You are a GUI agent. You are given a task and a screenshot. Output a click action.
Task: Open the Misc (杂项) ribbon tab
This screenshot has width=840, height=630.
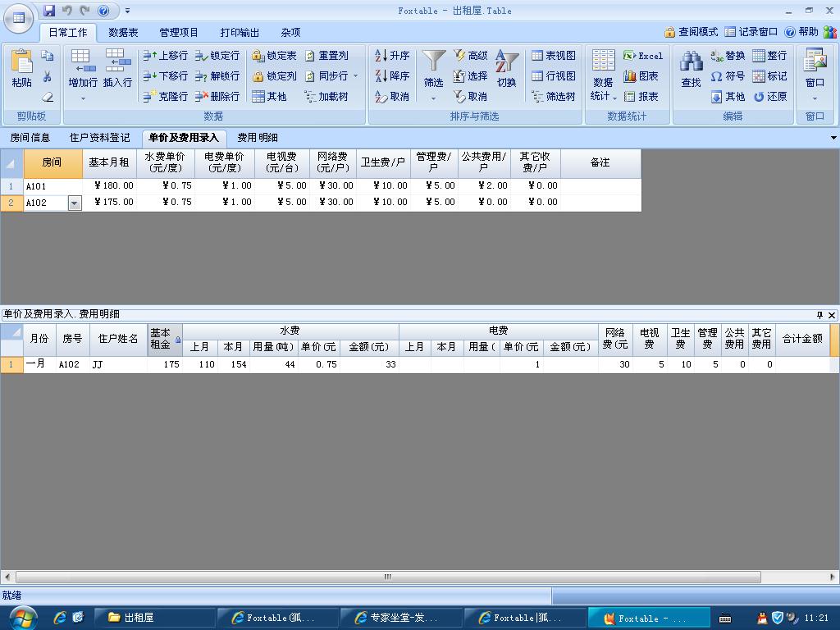[290, 33]
